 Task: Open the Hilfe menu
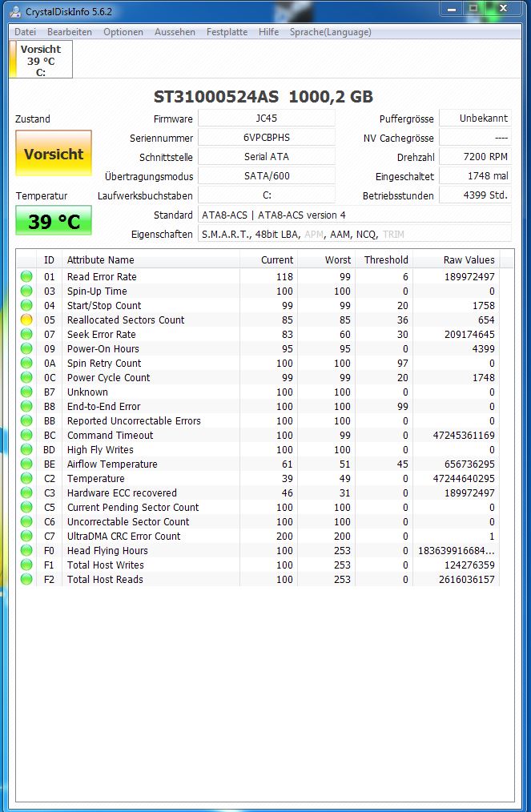click(x=269, y=32)
